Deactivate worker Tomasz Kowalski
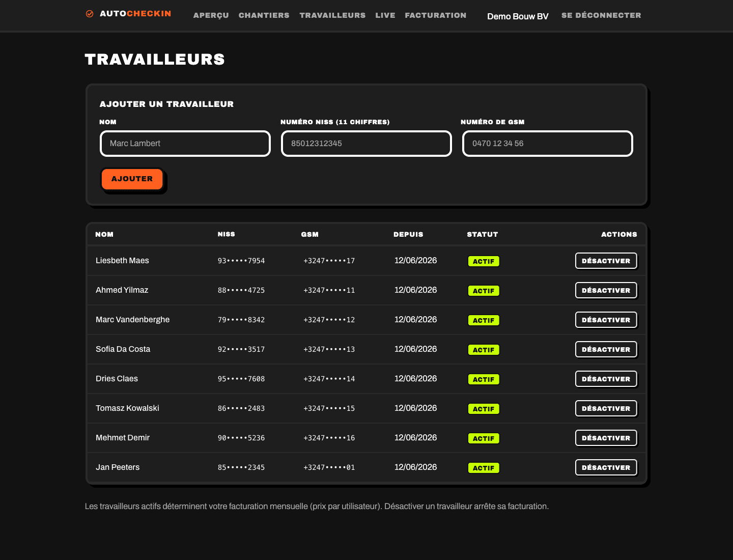 (x=606, y=408)
